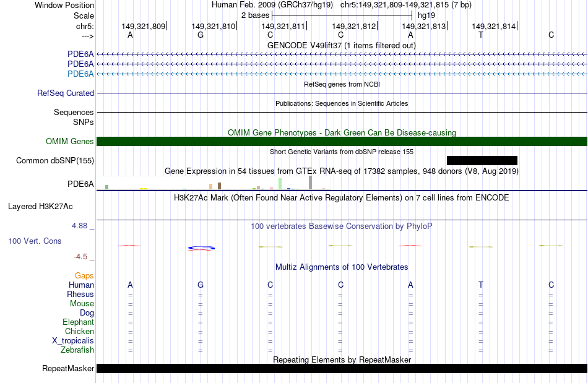Select the black dbSNP variant item
Viewport: 588px width, 383px height.
point(482,160)
